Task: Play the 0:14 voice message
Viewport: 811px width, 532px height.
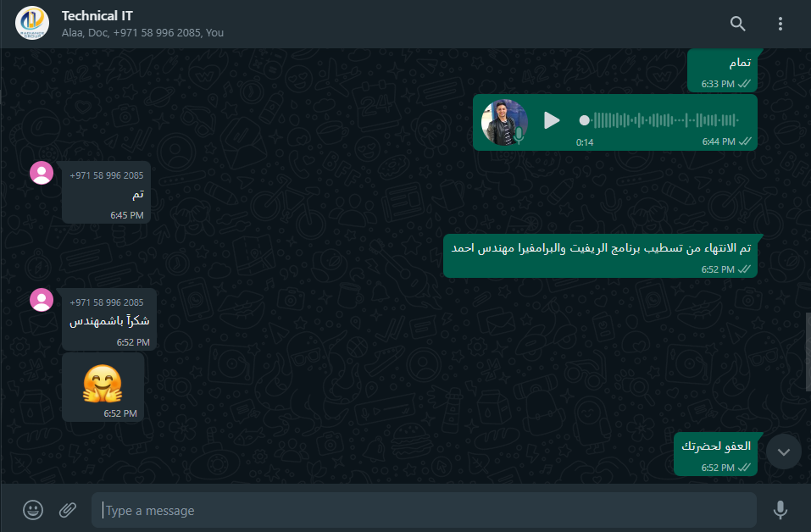Action: click(552, 120)
